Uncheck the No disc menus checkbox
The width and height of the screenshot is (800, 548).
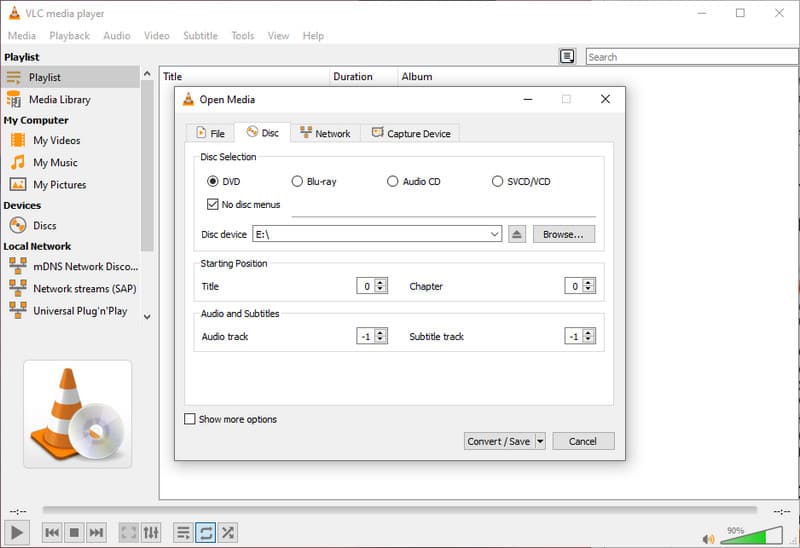pos(212,205)
